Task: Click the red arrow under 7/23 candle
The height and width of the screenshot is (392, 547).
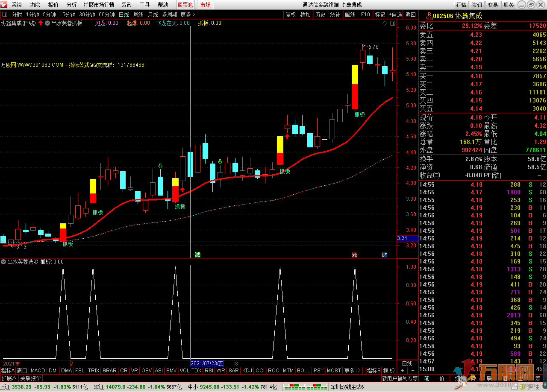Action: [x=182, y=189]
